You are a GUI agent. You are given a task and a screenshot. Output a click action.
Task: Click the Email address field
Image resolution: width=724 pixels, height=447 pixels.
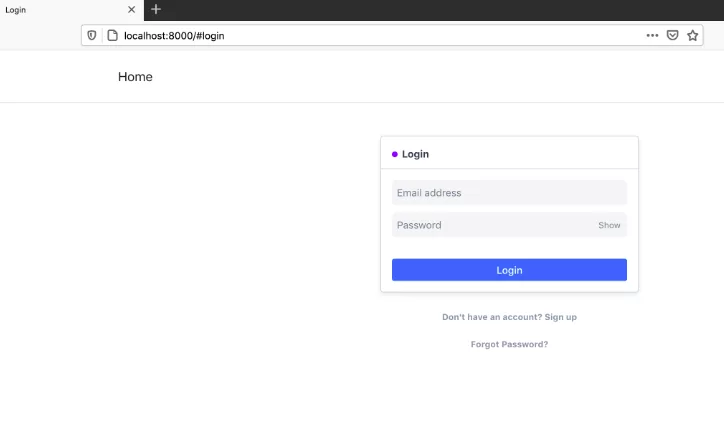[509, 193]
